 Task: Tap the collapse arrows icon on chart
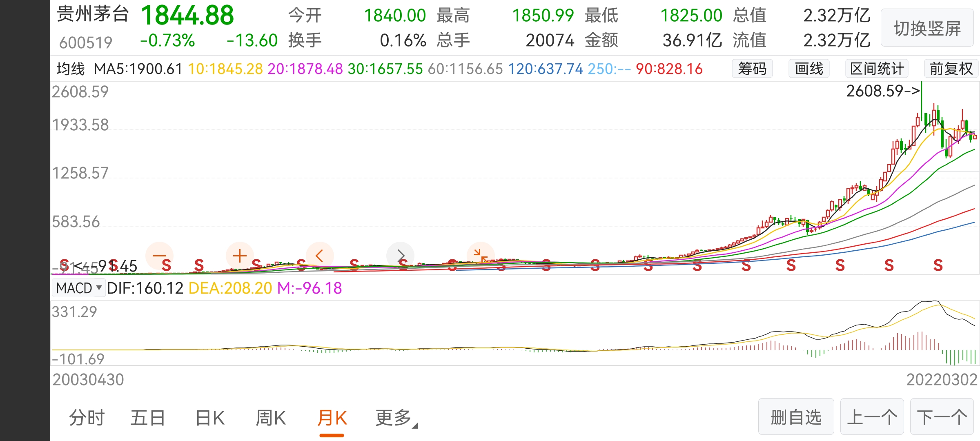click(x=481, y=256)
